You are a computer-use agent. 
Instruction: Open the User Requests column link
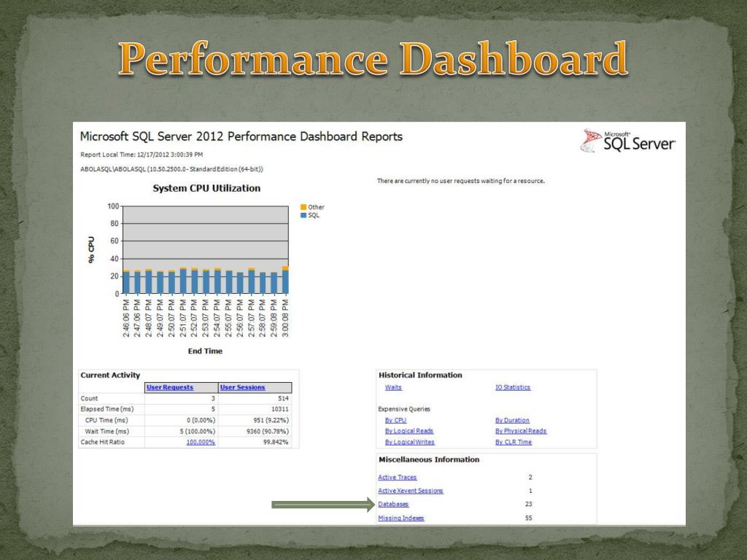pos(169,387)
